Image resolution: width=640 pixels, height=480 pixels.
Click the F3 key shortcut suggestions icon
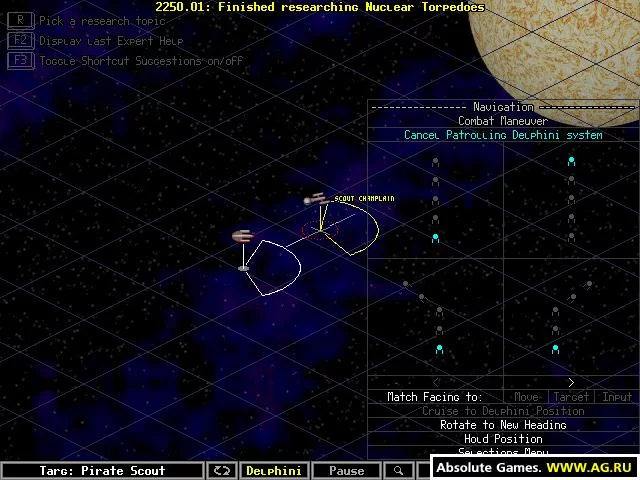click(20, 60)
